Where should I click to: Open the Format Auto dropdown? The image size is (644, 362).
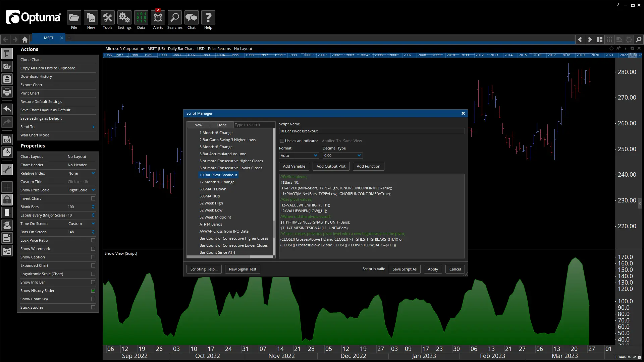299,156
